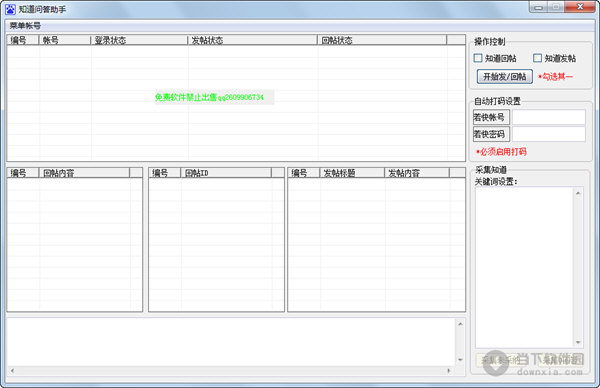Image resolution: width=600 pixels, height=388 pixels.
Task: Click the green 免费软件禁止出售 label
Action: click(209, 97)
